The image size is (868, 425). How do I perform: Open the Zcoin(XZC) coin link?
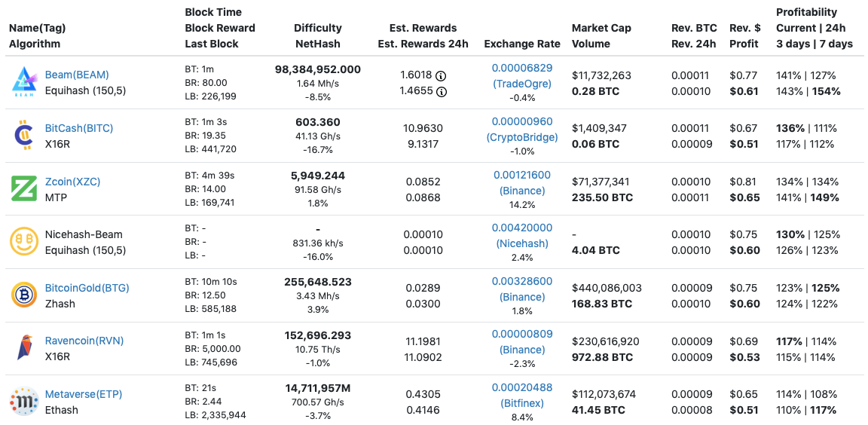coord(72,182)
